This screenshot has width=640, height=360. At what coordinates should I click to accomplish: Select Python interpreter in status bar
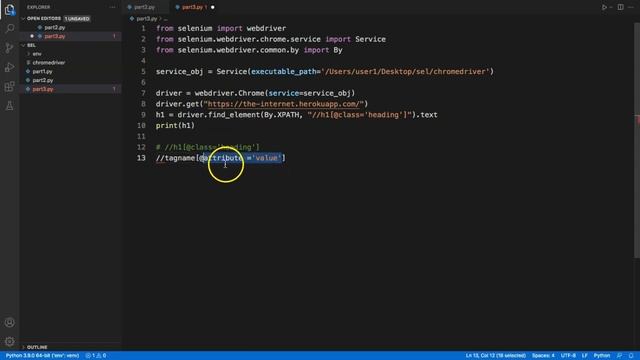pos(42,356)
